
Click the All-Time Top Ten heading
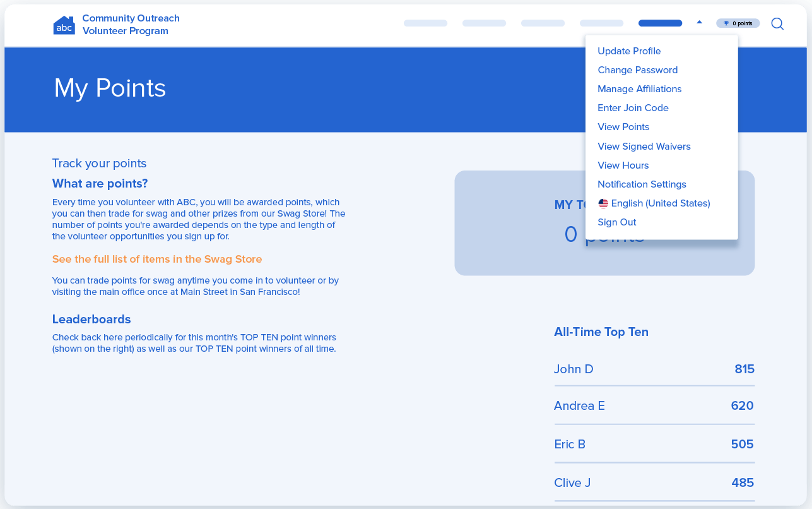click(x=601, y=332)
